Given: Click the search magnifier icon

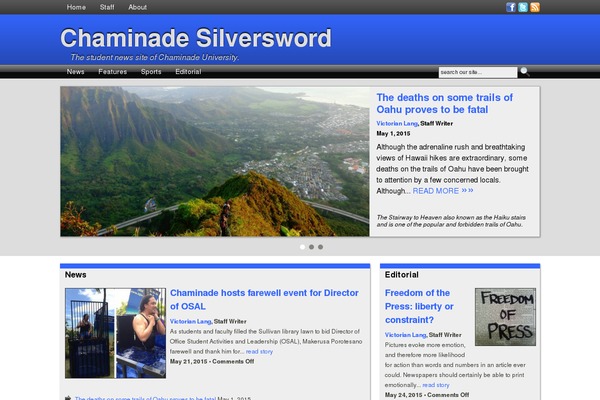Looking at the screenshot, I should (525, 72).
